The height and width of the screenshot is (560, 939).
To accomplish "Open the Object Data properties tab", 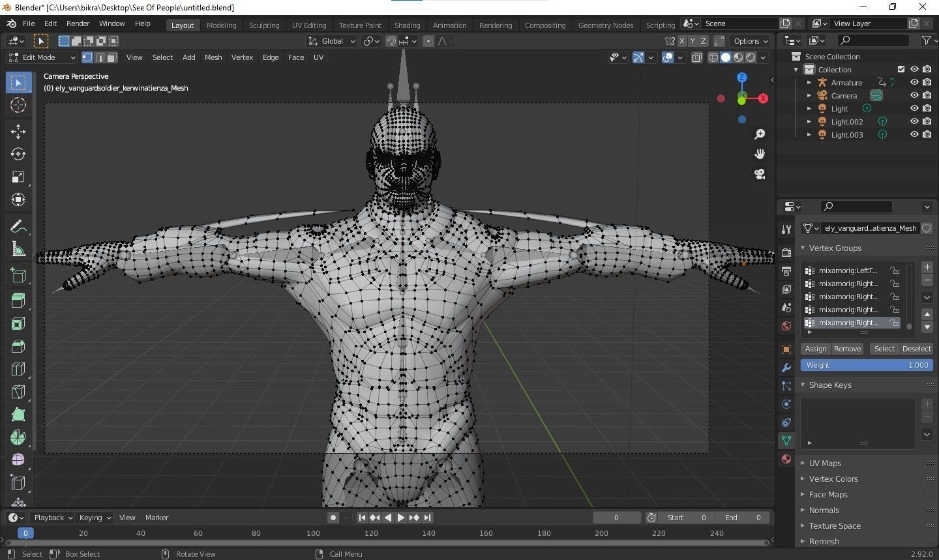I will (x=786, y=441).
